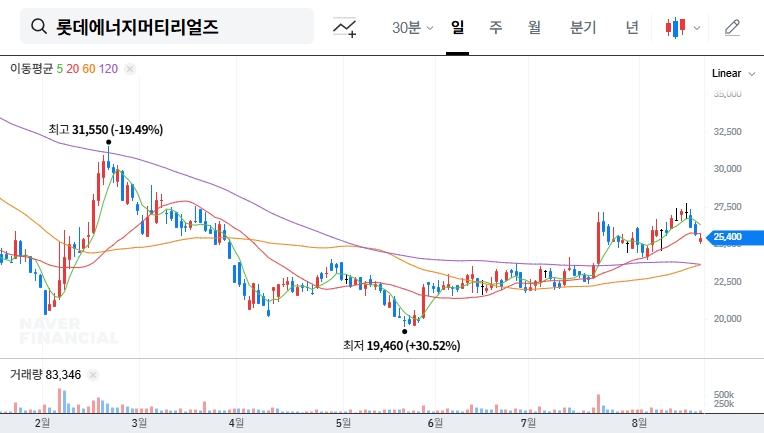The height and width of the screenshot is (433, 764).
Task: Click the 60-day moving average label
Action: tap(89, 69)
